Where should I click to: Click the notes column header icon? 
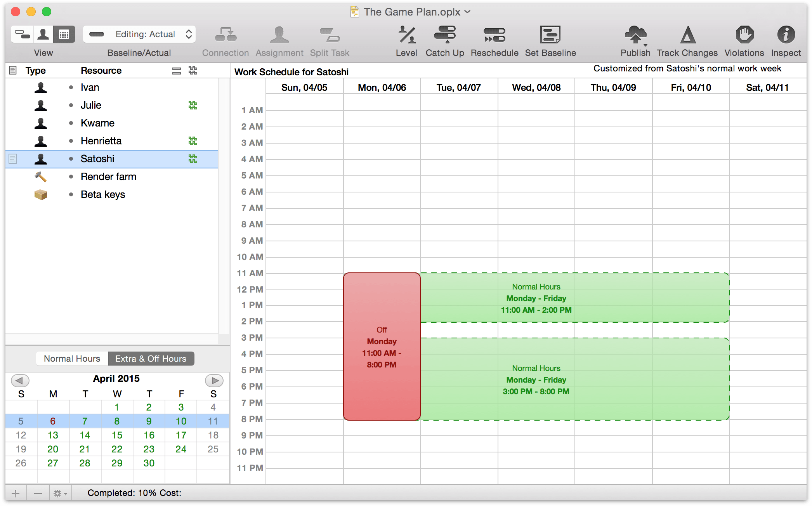coord(13,70)
